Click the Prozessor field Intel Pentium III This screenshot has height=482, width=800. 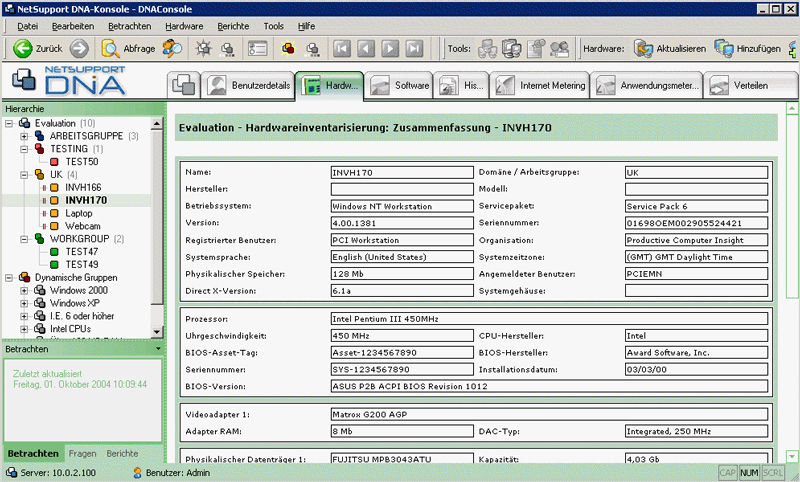(549, 319)
